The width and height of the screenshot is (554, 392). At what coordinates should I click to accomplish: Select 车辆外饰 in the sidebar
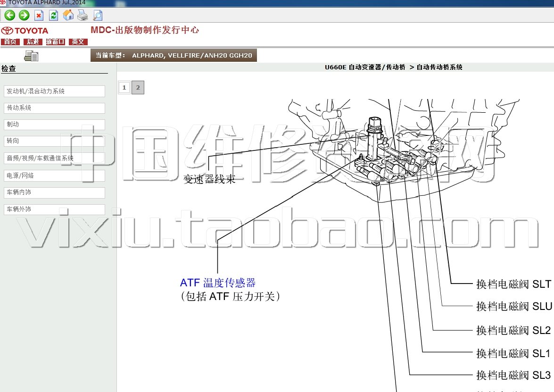pyautogui.click(x=54, y=209)
